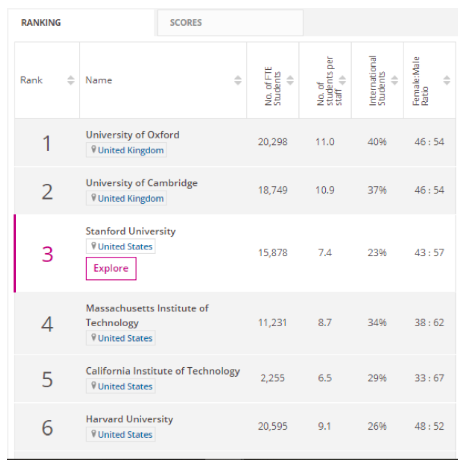Screen dimensions: 463x468
Task: Open Stanford University link
Action: point(131,231)
